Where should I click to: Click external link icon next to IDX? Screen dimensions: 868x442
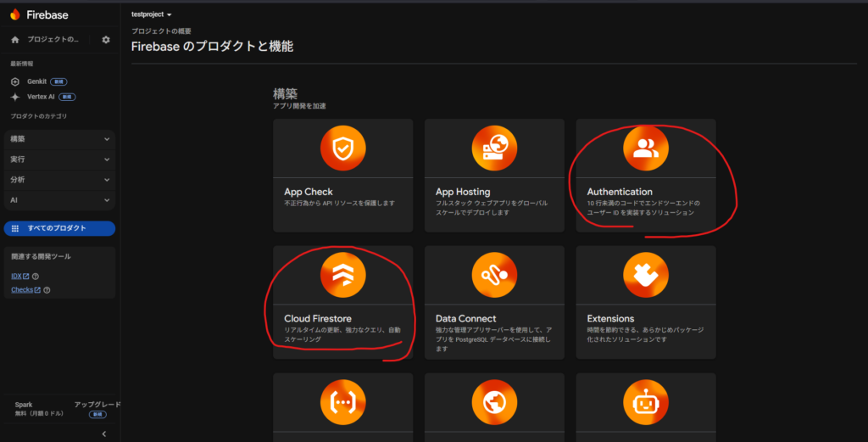tap(26, 276)
